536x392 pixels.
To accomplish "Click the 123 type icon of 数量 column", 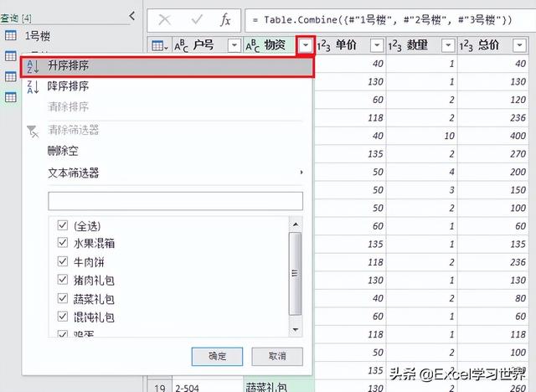I will pos(394,45).
